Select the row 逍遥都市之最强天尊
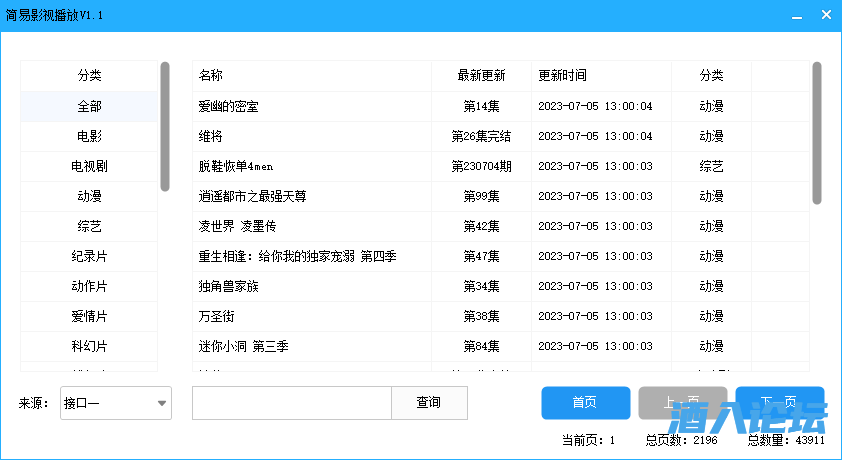Viewport: 842px width, 460px height. 312,196
